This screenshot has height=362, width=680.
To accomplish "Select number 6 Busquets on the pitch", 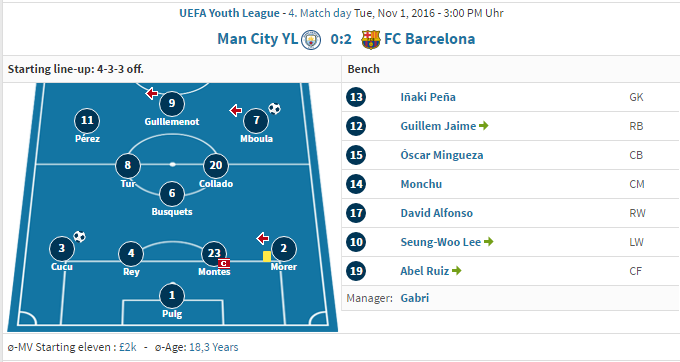I will (x=172, y=193).
